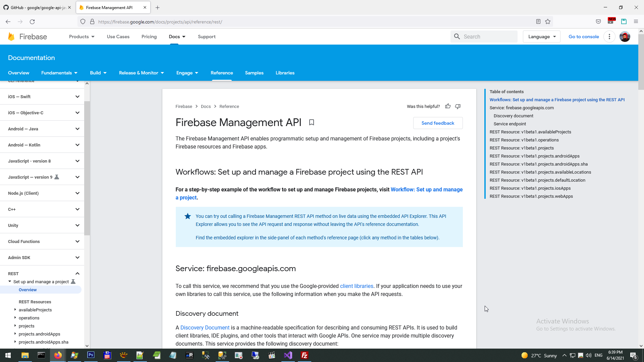
Task: Expand the Android — Kotlin section
Action: point(77,145)
